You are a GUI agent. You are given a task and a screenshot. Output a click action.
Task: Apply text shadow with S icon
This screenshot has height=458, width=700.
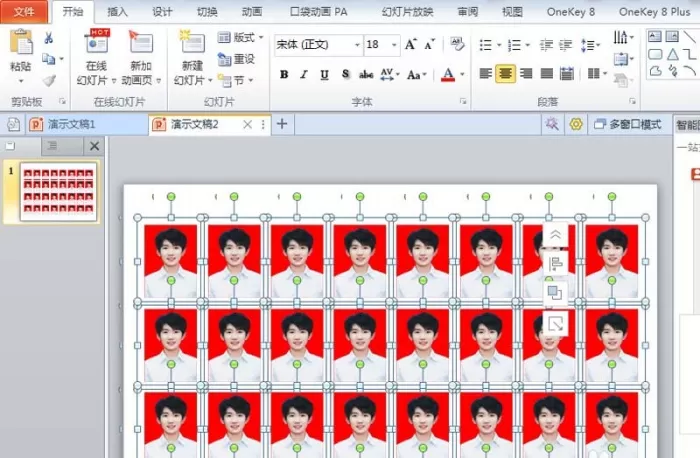(345, 74)
